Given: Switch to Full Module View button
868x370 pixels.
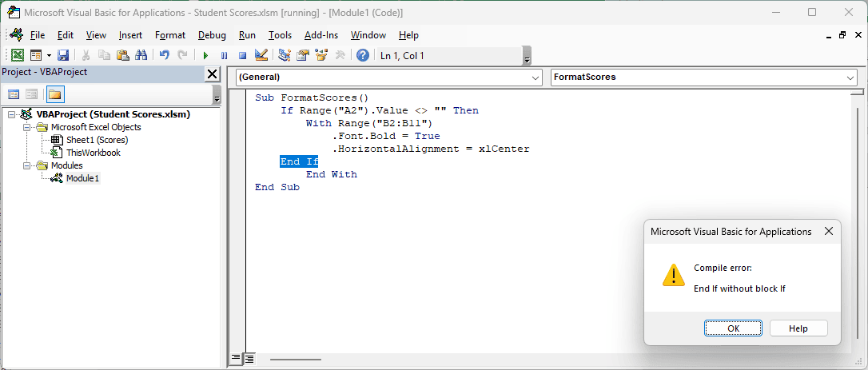Looking at the screenshot, I should (x=249, y=358).
